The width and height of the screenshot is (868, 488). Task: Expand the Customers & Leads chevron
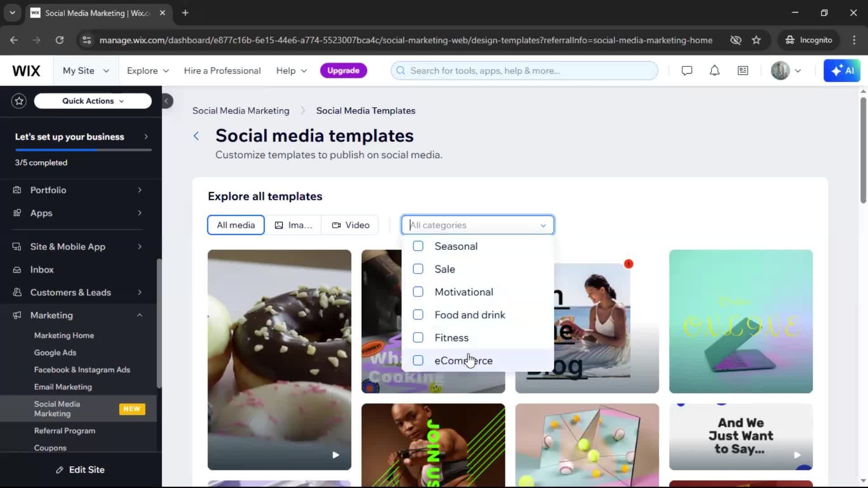(x=140, y=292)
